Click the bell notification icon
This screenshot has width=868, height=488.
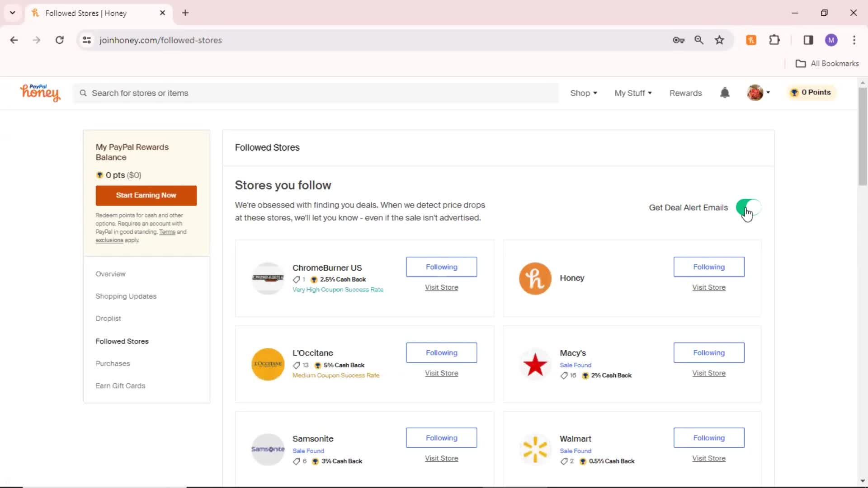(x=726, y=93)
